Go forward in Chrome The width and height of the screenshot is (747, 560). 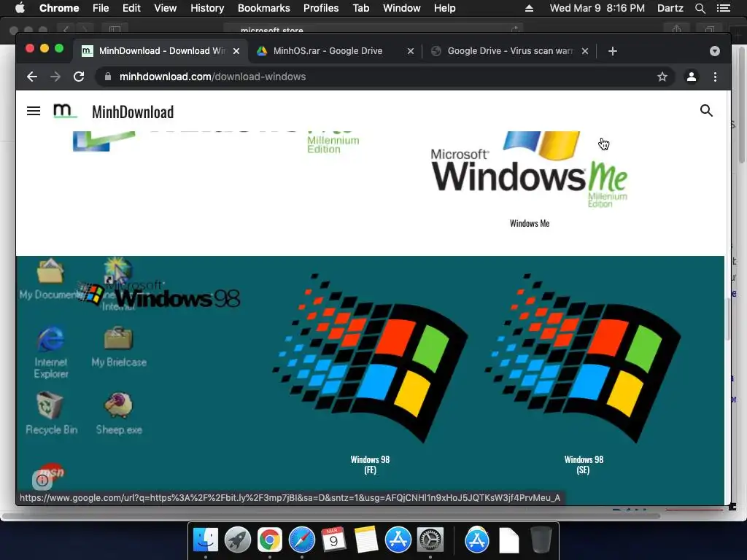point(55,77)
